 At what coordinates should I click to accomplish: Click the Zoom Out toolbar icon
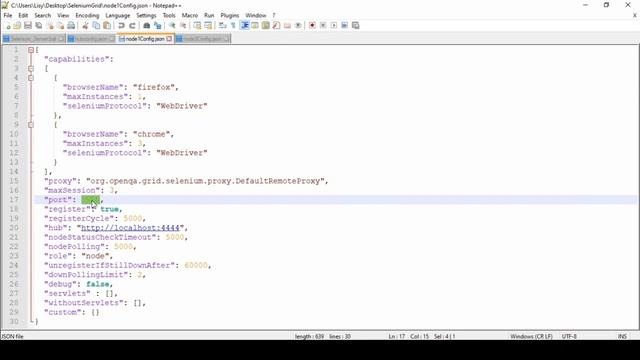183,25
